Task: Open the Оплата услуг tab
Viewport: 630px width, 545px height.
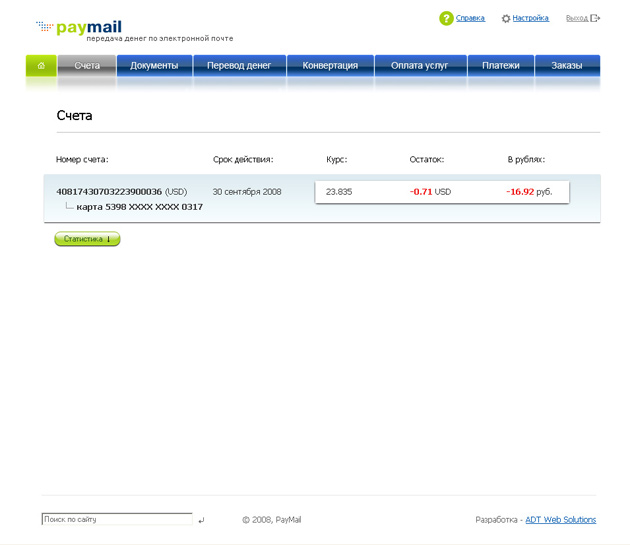Action: (420, 66)
